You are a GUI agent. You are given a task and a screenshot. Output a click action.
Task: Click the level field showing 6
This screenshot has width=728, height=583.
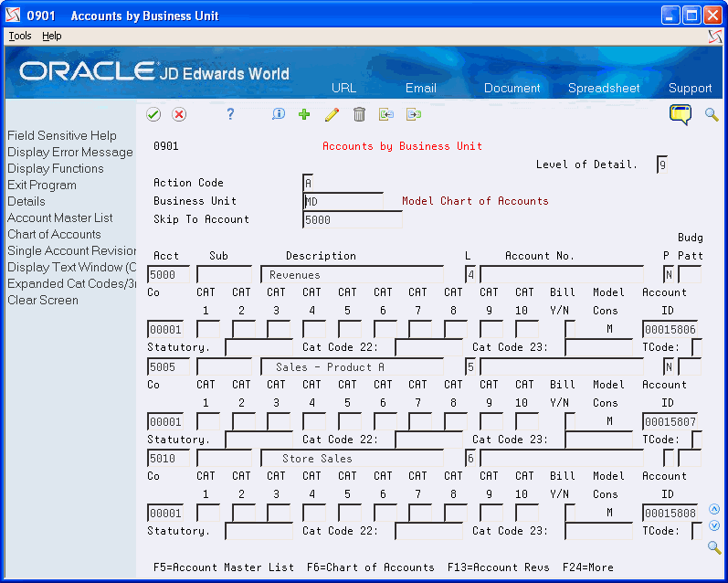[470, 459]
